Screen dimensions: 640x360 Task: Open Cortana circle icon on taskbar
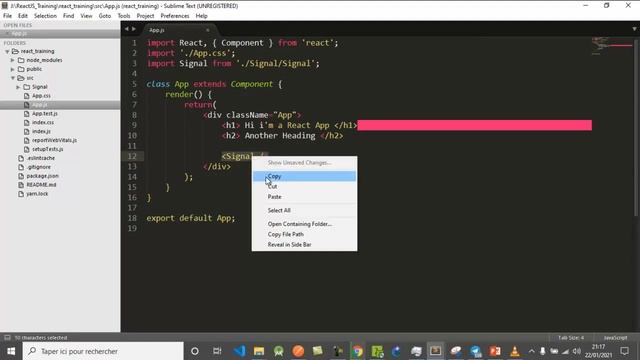click(x=195, y=351)
